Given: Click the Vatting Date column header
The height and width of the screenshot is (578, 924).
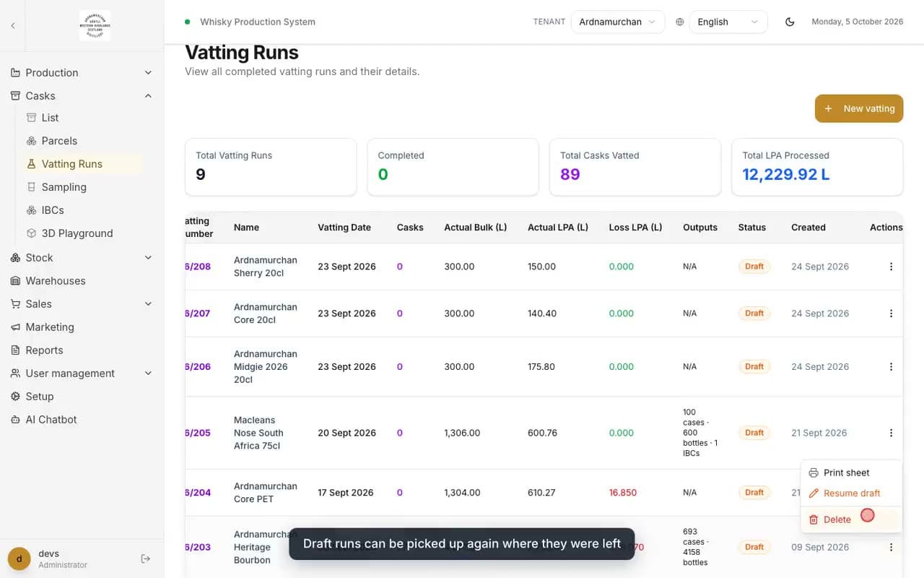Looking at the screenshot, I should [x=344, y=227].
